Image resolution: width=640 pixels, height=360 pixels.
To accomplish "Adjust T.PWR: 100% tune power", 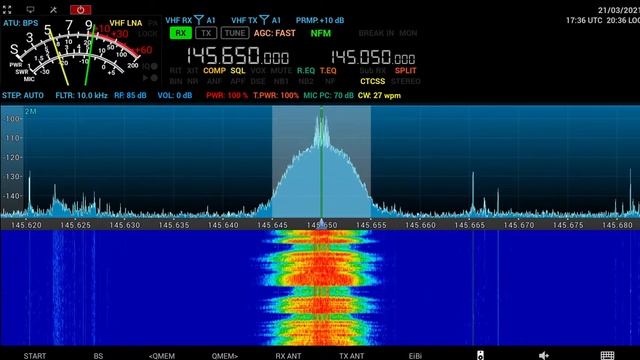I will click(276, 96).
